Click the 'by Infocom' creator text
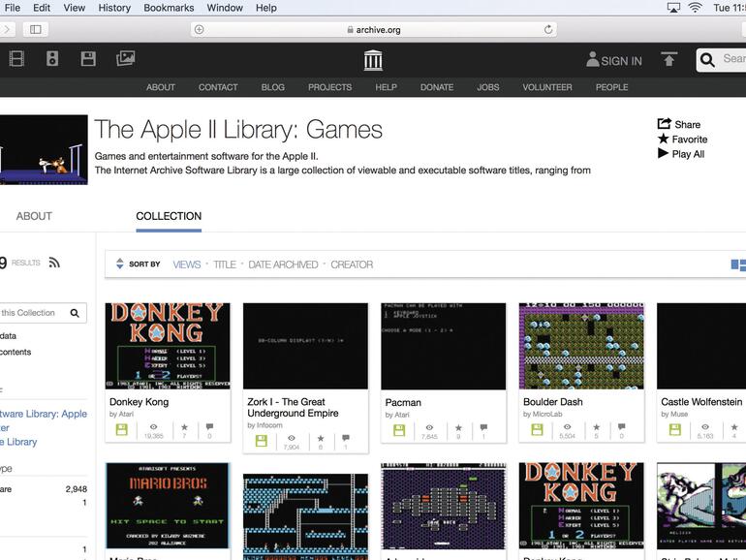This screenshot has height=560, width=746. [264, 425]
